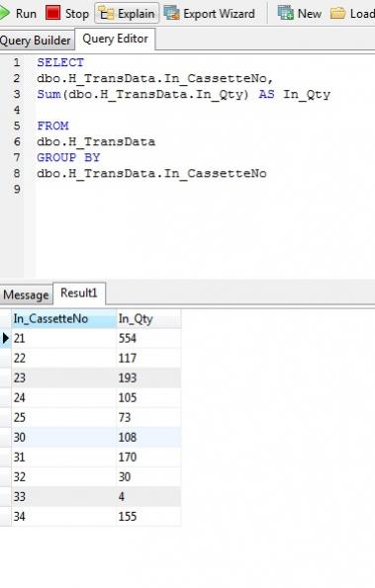Select the cell with quantity 108
This screenshot has height=588, width=375.
pyautogui.click(x=148, y=438)
